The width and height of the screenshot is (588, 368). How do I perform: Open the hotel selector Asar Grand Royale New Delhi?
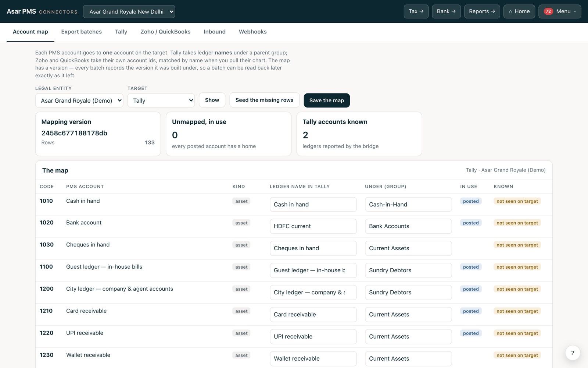pyautogui.click(x=129, y=11)
